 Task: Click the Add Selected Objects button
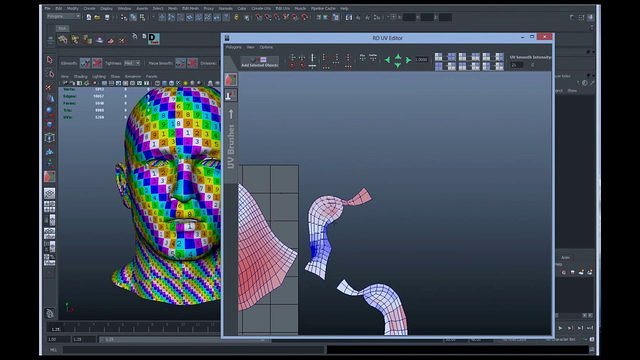click(x=260, y=62)
